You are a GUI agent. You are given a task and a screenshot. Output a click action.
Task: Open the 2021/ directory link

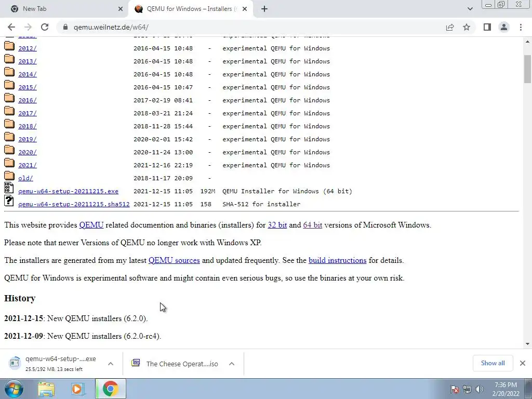[x=28, y=165]
